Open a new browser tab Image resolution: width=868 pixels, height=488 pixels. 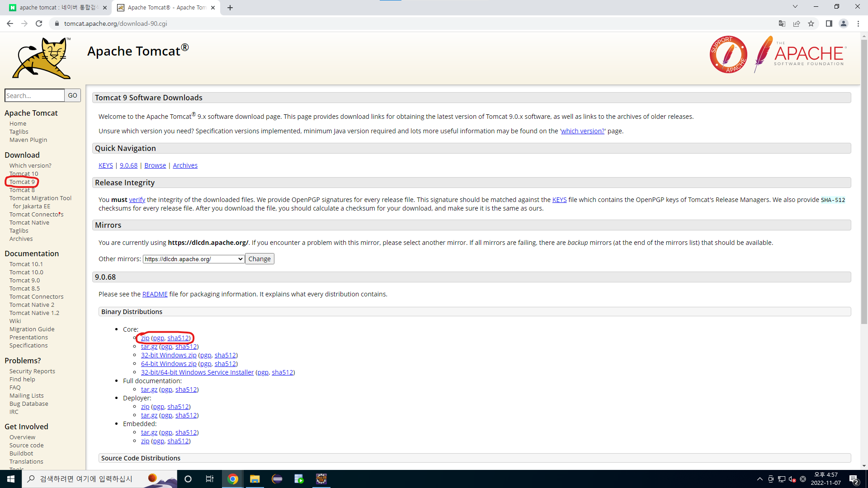tap(230, 8)
